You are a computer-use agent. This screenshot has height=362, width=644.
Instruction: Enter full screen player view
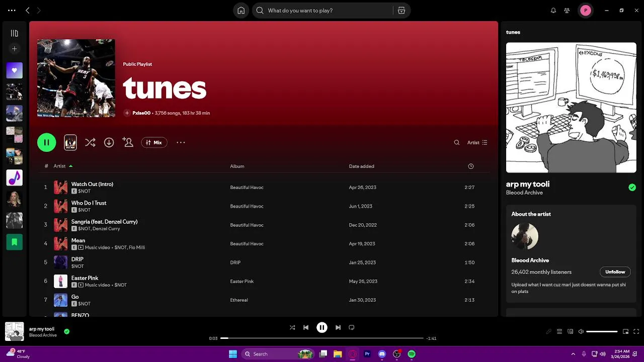click(636, 331)
